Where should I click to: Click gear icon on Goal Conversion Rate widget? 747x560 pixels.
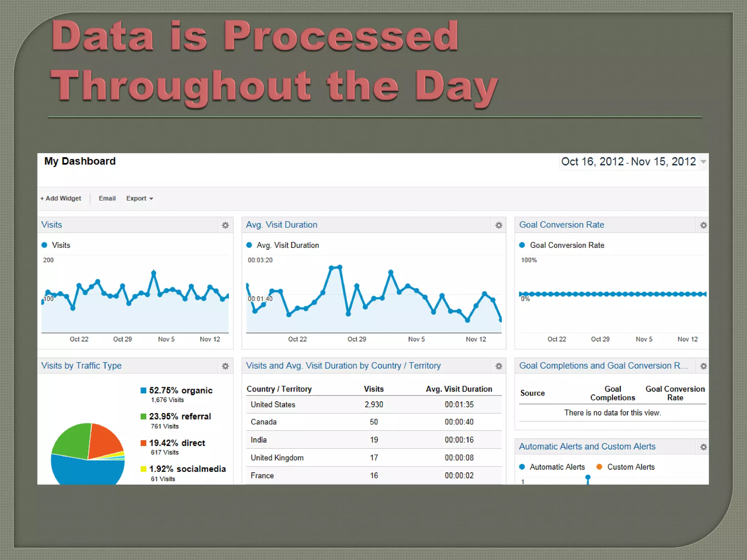click(x=703, y=225)
